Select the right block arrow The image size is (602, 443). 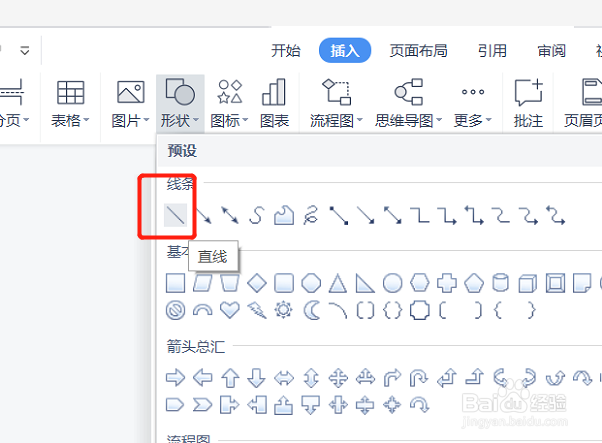175,378
